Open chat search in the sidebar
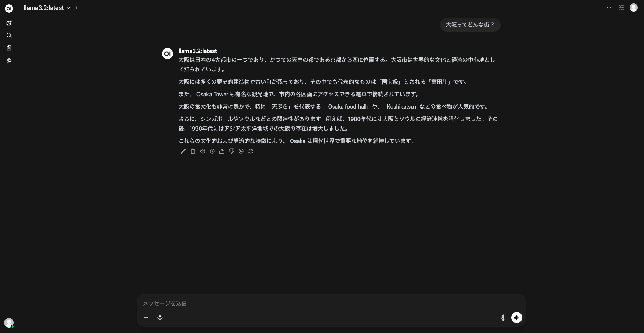 click(9, 35)
